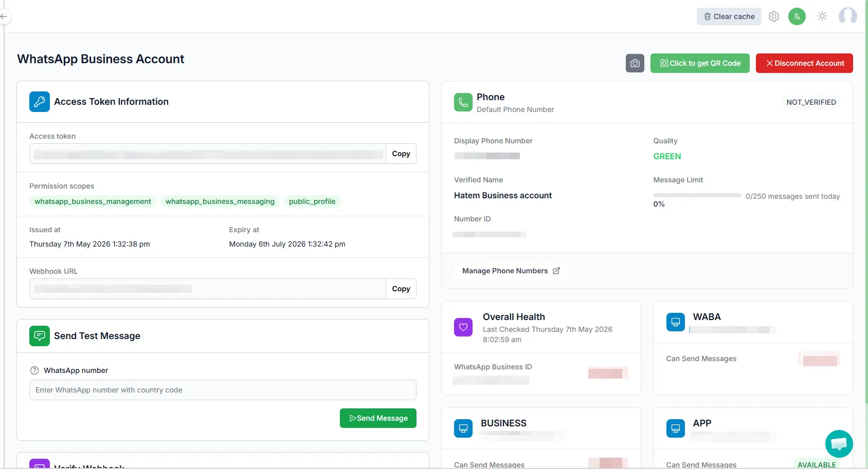This screenshot has height=469, width=868.
Task: Click to get QR Code button
Action: (x=700, y=63)
